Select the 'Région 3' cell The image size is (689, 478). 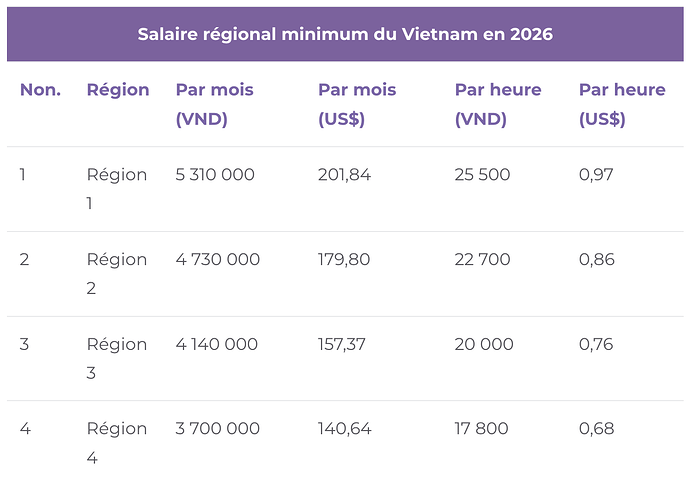[116, 358]
